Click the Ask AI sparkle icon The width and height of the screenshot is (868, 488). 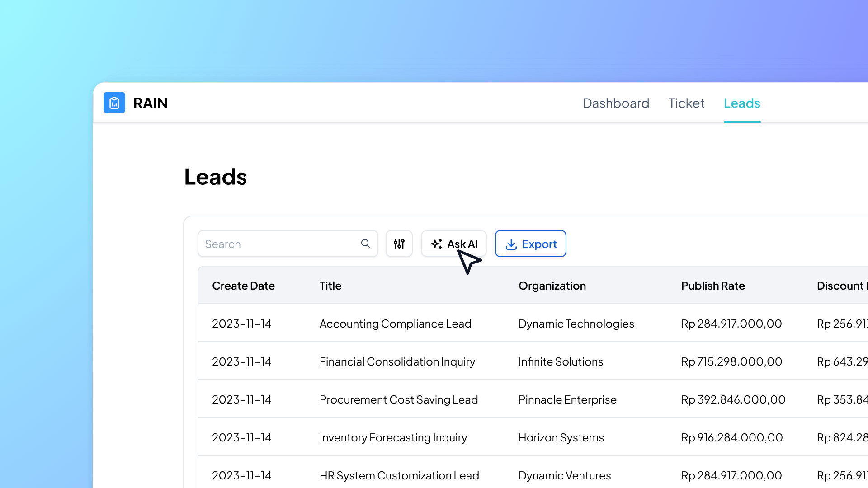436,244
